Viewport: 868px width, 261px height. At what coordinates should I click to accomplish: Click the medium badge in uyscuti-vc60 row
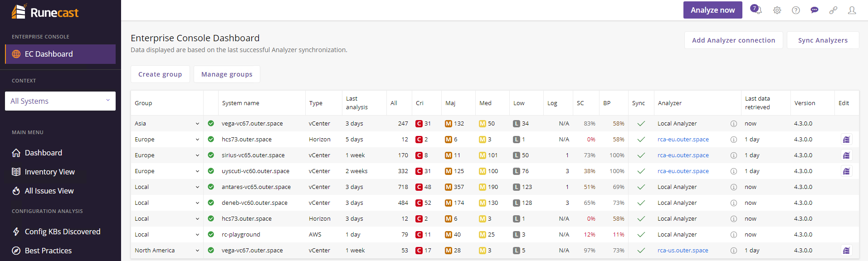[483, 171]
